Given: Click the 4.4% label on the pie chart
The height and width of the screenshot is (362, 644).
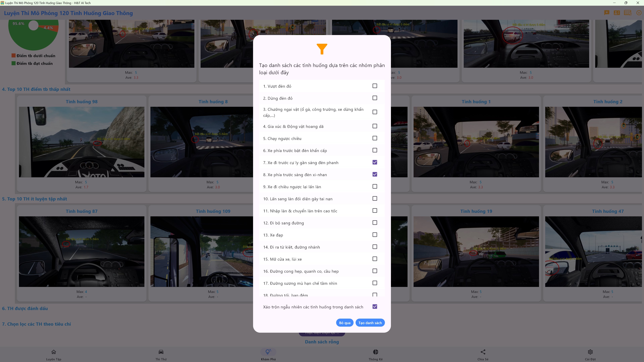Looking at the screenshot, I should [48, 28].
